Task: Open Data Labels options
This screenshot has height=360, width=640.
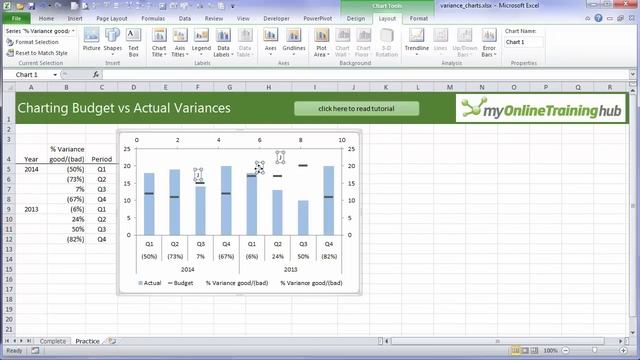Action: coord(223,42)
